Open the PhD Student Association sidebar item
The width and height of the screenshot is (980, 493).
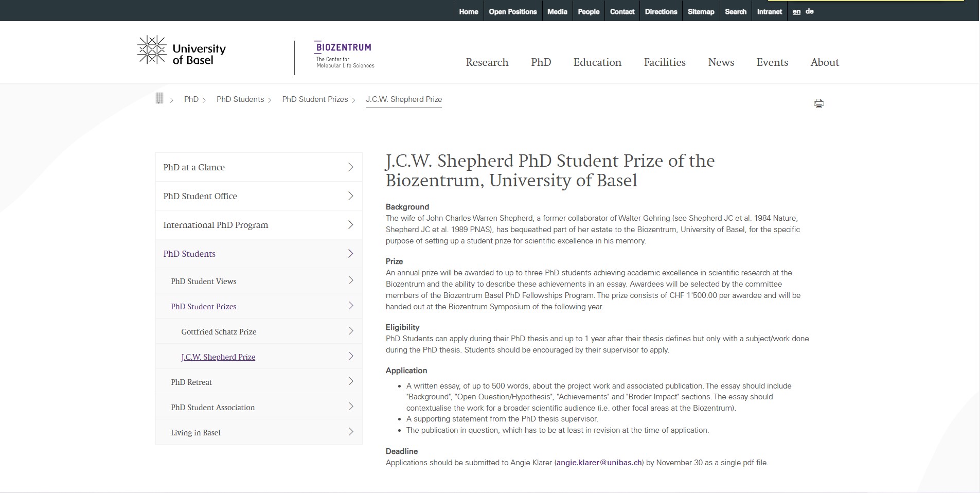click(x=213, y=407)
